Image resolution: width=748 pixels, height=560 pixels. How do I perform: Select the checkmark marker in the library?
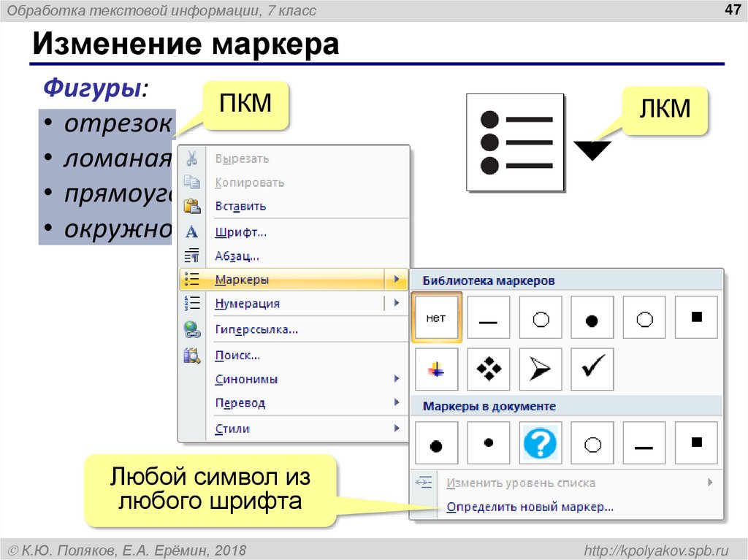point(592,369)
